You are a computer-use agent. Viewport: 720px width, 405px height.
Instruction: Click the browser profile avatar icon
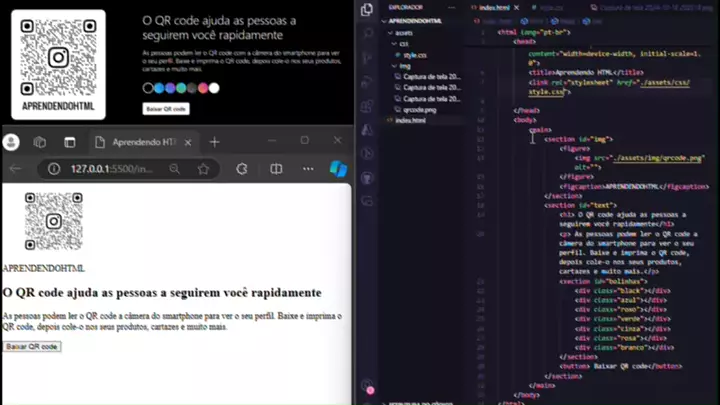(x=11, y=142)
